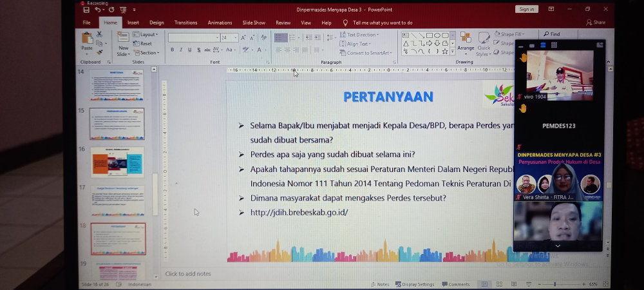Click the Shape Fill button

509,35
